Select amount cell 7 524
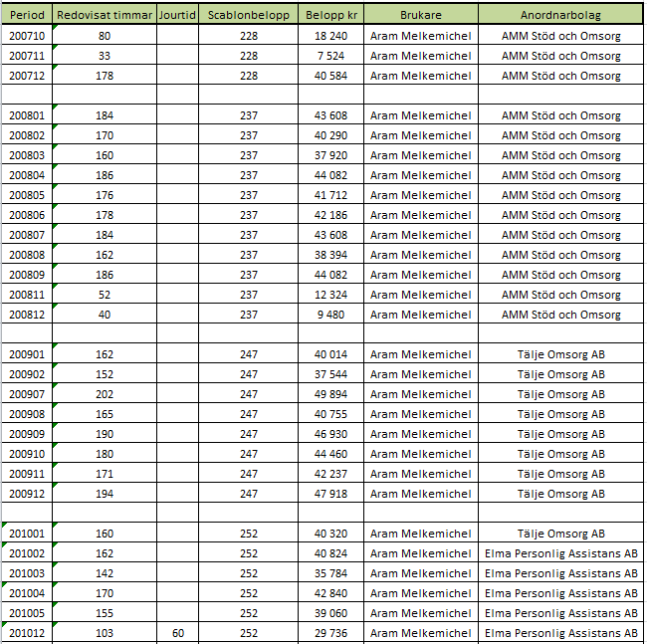The width and height of the screenshot is (647, 644). [x=330, y=56]
